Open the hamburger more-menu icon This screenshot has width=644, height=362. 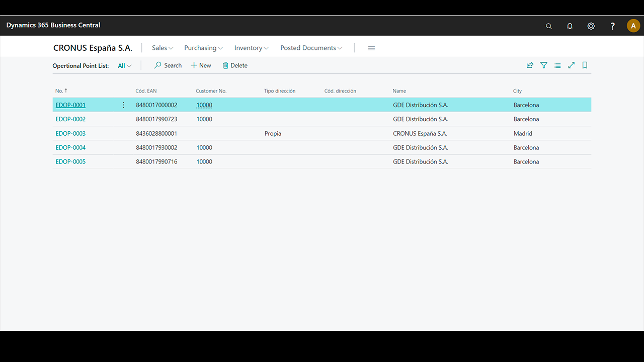[371, 48]
